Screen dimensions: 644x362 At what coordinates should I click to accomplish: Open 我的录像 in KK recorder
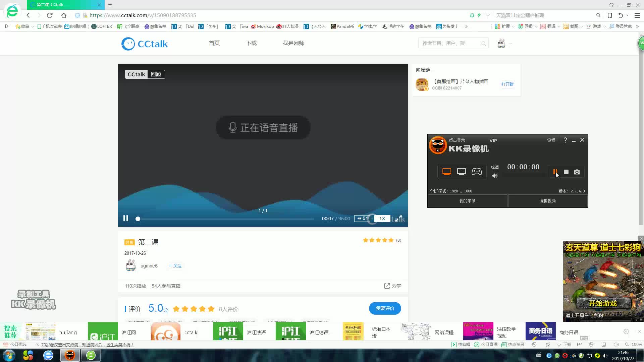467,201
